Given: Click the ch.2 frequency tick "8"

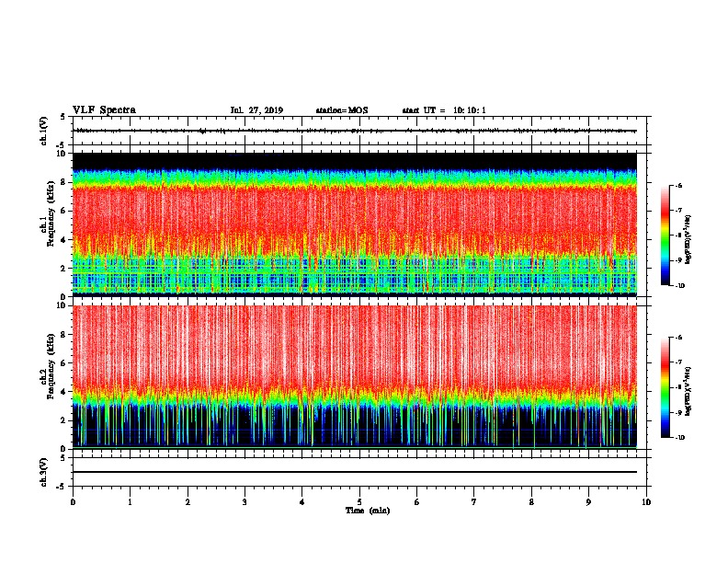Looking at the screenshot, I should pyautogui.click(x=63, y=335).
